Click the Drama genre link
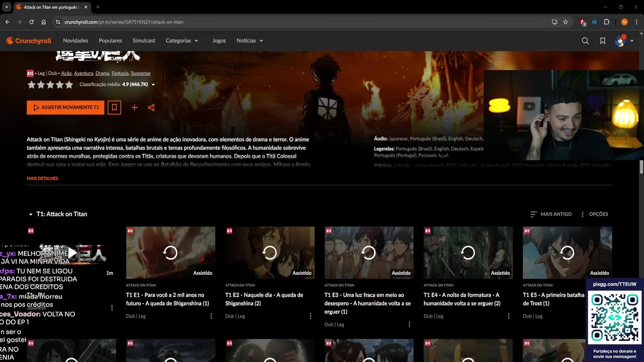 point(102,73)
